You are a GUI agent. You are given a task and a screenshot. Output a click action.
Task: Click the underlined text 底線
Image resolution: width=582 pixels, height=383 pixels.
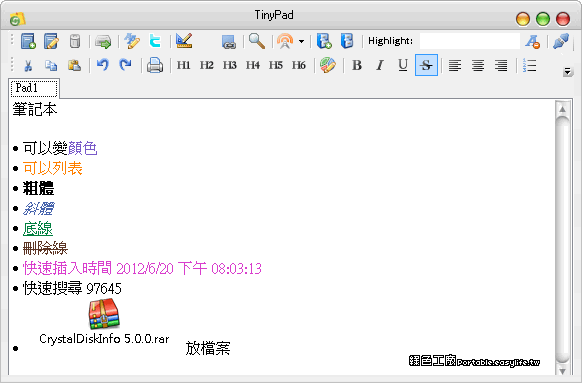(38, 229)
